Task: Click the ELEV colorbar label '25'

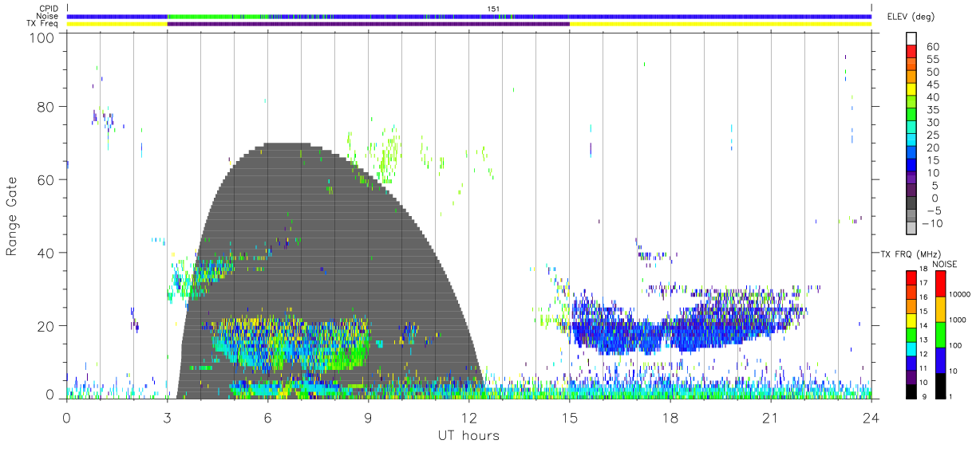Action: click(932, 136)
